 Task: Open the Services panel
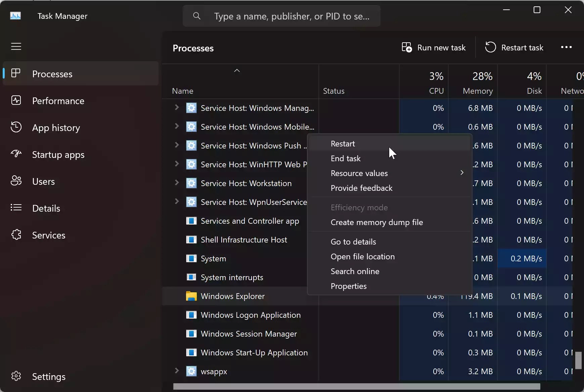point(48,235)
